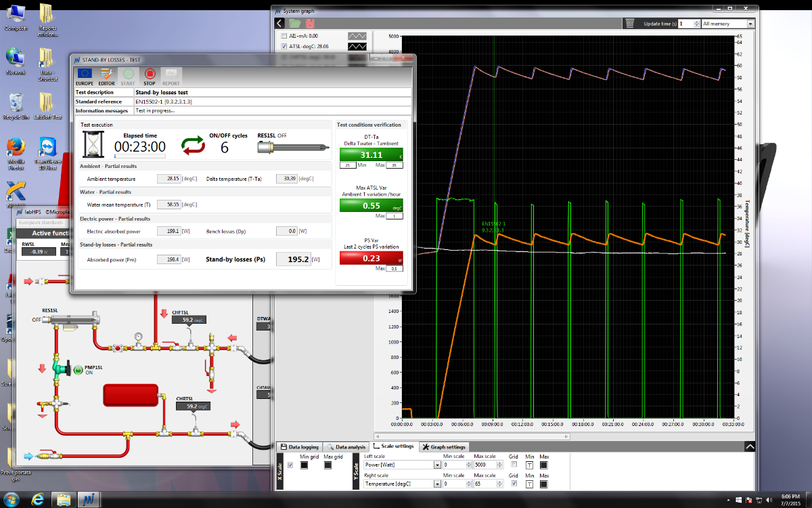Select the Scale settings tab
Viewport: 812px width, 508px height.
(x=394, y=446)
